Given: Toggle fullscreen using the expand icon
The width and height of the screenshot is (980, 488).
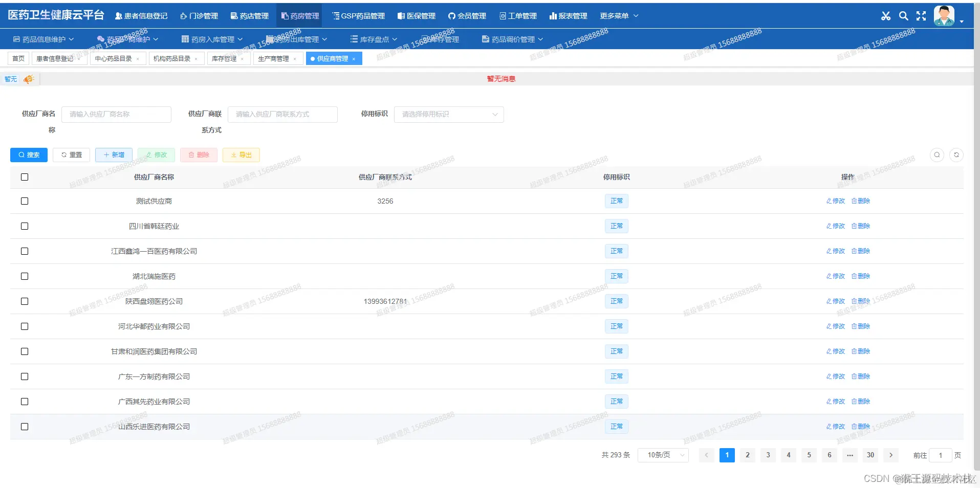Looking at the screenshot, I should click(x=922, y=15).
